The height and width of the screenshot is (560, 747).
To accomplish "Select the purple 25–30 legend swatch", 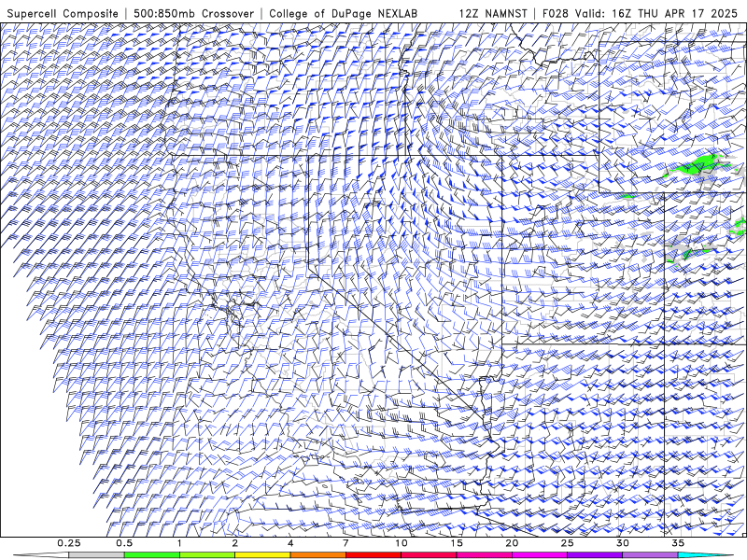I will [x=595, y=555].
